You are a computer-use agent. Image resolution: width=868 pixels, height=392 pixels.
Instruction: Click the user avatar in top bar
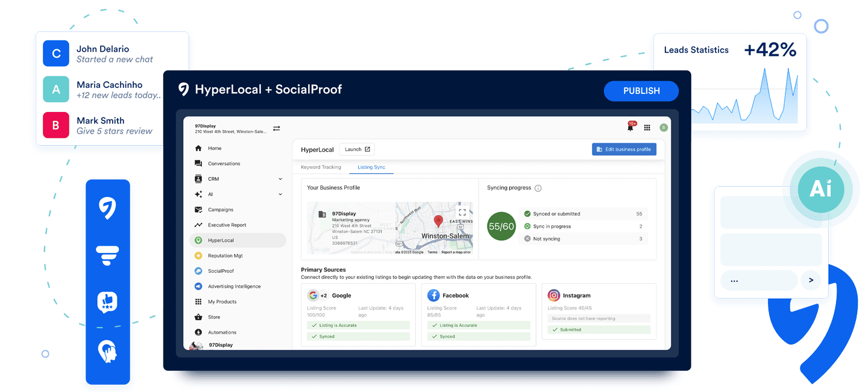[x=664, y=128]
